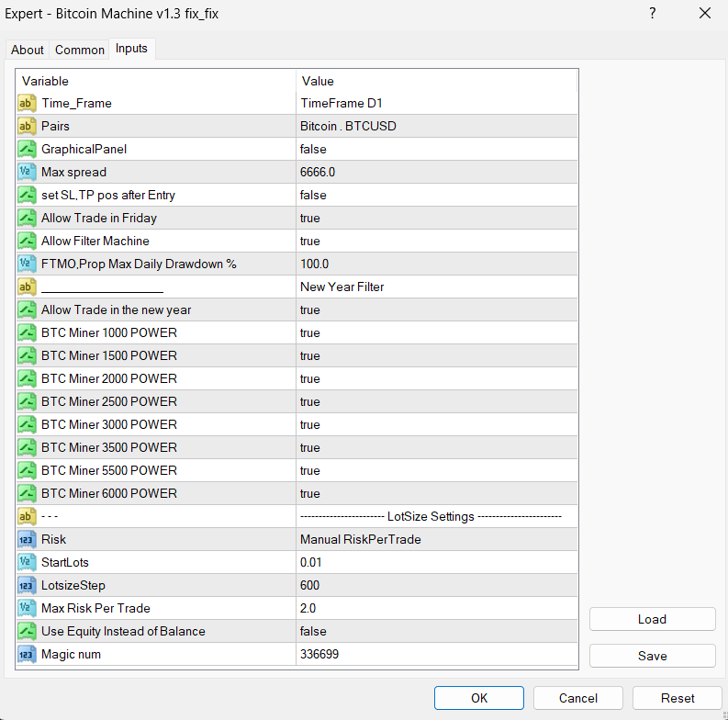Open the Time_Frame value dropdown

(x=436, y=104)
